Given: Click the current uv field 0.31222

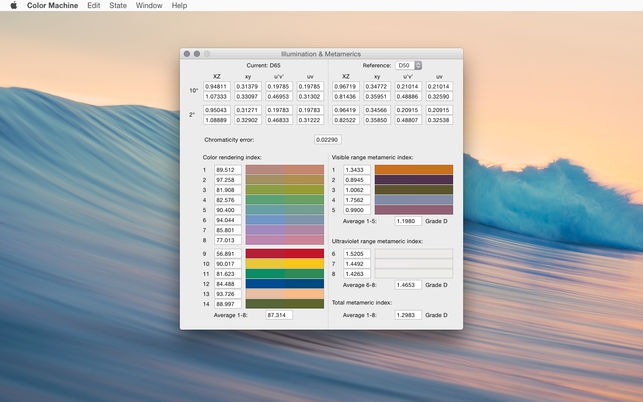Looking at the screenshot, I should 310,120.
